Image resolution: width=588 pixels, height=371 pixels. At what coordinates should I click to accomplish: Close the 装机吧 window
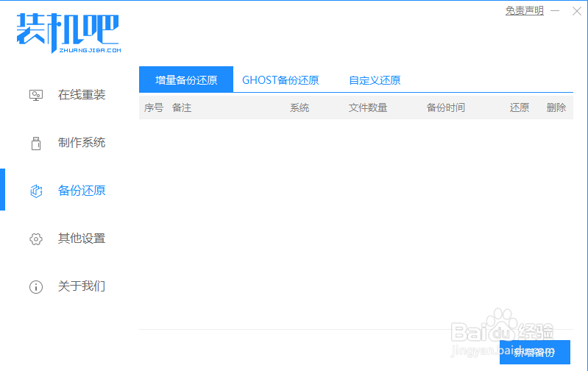pos(577,11)
